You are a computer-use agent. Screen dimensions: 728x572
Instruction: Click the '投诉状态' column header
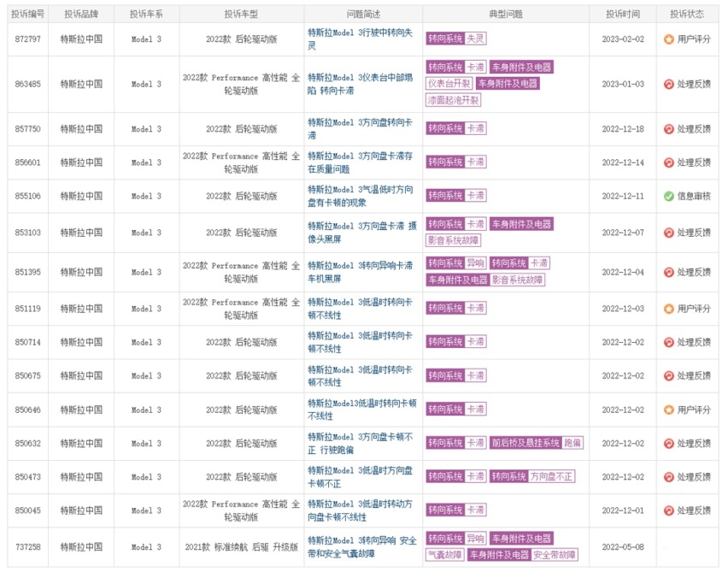[x=687, y=14]
